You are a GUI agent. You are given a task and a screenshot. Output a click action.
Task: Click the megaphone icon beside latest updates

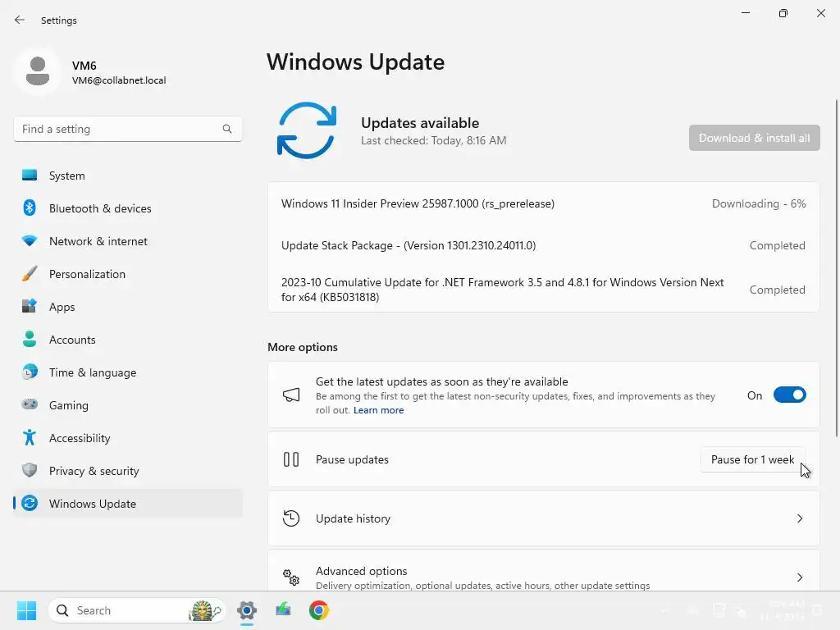291,395
